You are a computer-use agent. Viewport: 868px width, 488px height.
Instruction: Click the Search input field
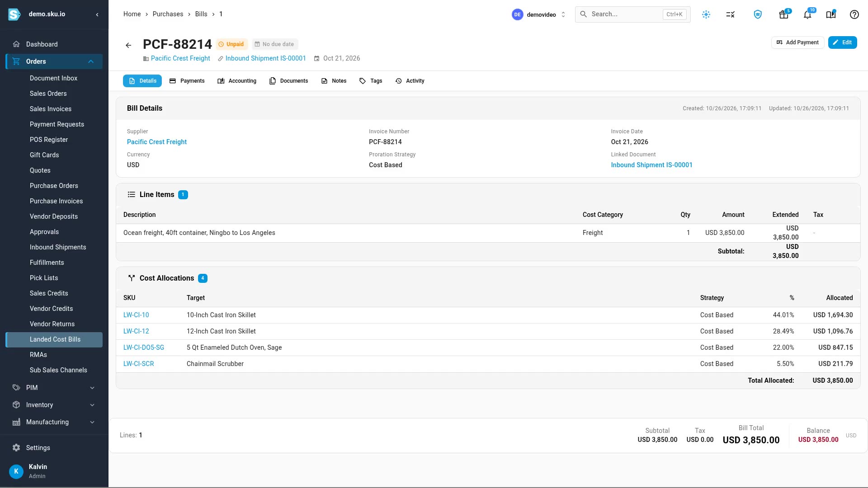[632, 14]
